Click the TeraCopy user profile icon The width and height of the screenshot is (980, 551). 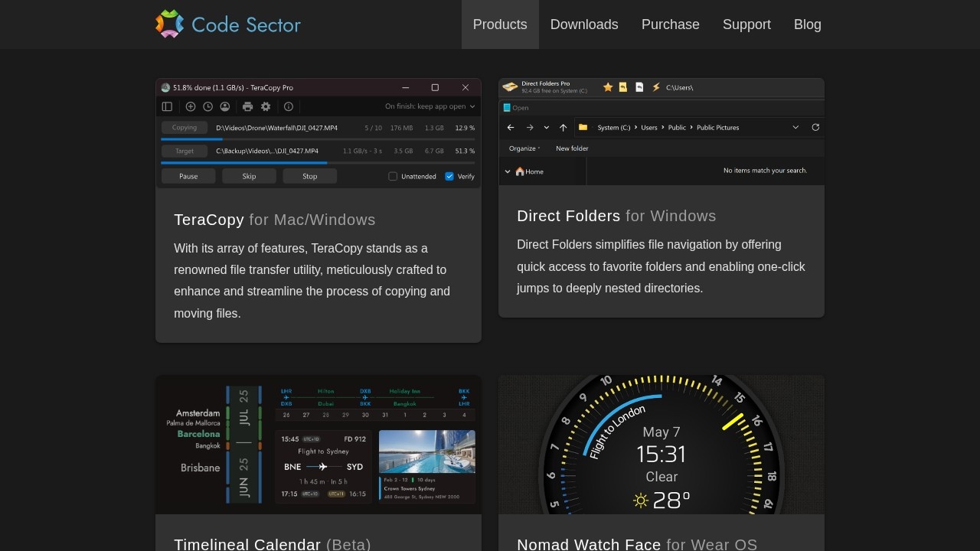coord(225,107)
